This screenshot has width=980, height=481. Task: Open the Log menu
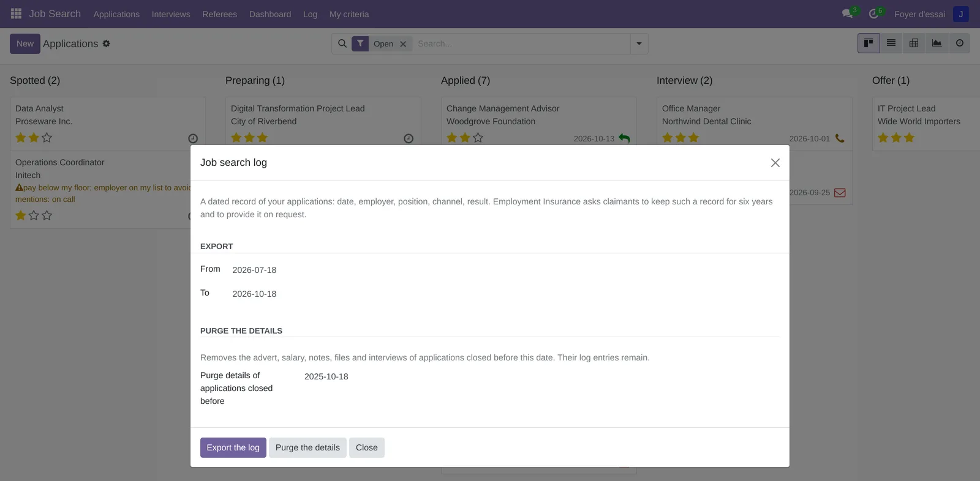[x=310, y=14]
